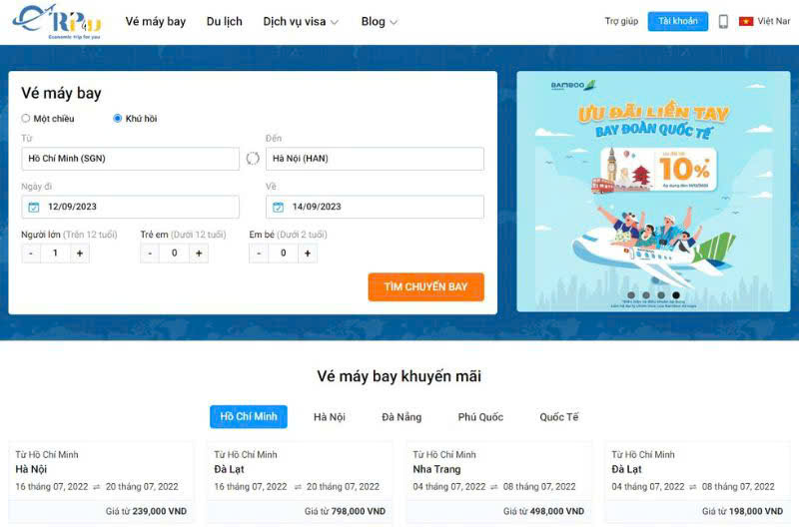Open Du lịch menu item

click(x=224, y=21)
